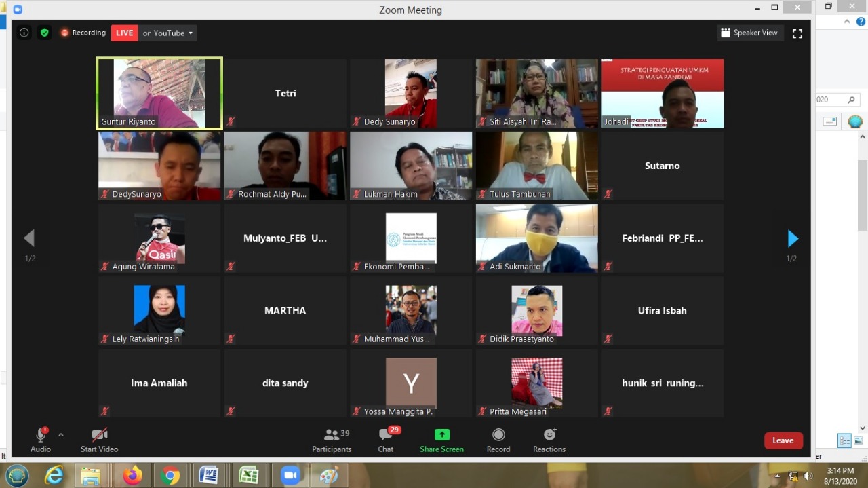
Task: Turn on camera with Start Video
Action: [100, 440]
